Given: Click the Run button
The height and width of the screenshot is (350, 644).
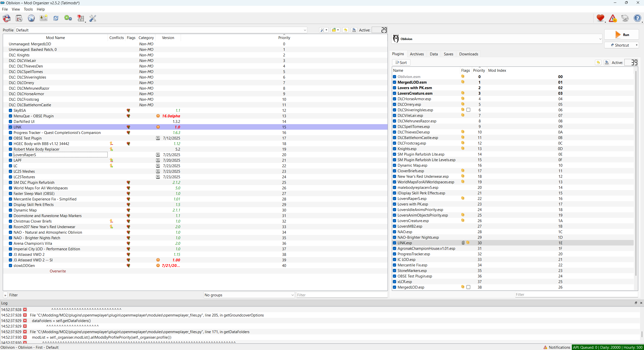Looking at the screenshot, I should click(x=622, y=35).
